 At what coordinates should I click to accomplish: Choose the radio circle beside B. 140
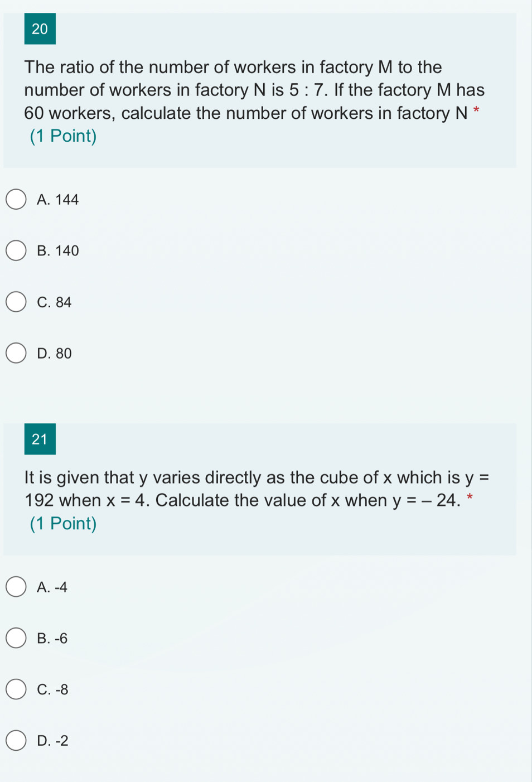(x=16, y=251)
